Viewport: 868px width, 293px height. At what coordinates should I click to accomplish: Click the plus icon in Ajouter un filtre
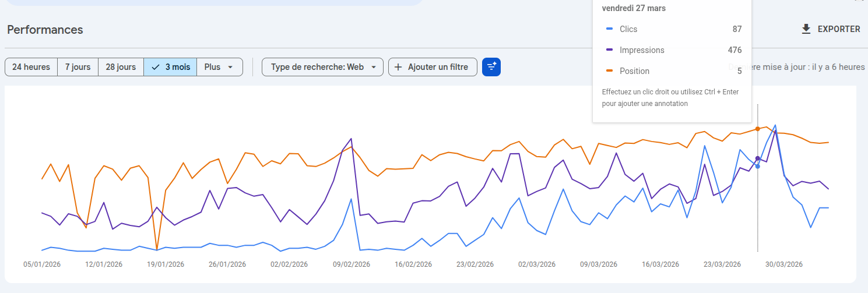tap(398, 67)
